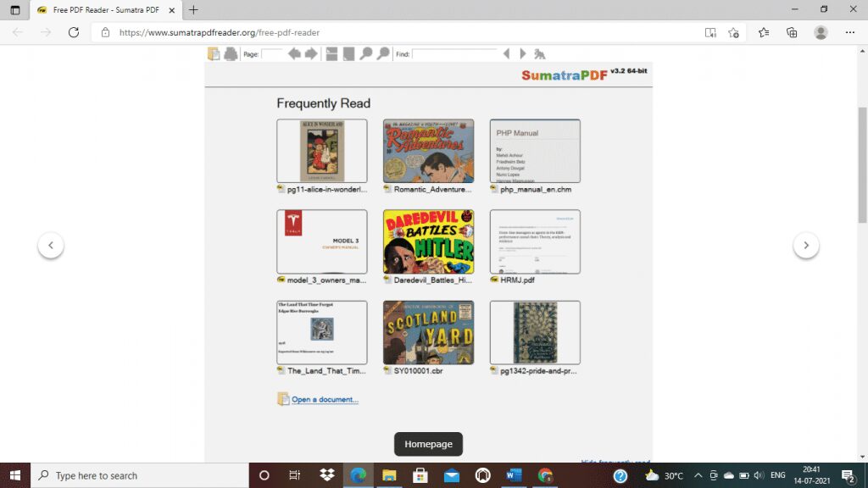Click the page vertical scrollbar
This screenshot has height=488, width=868.
coord(862,165)
